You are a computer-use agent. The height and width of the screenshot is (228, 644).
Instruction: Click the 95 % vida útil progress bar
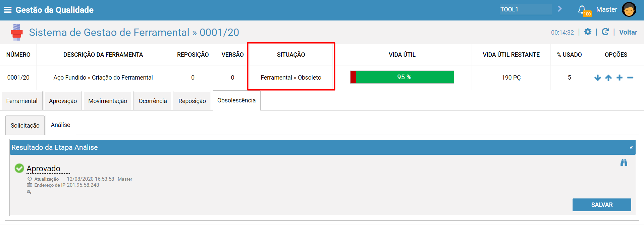pyautogui.click(x=402, y=77)
